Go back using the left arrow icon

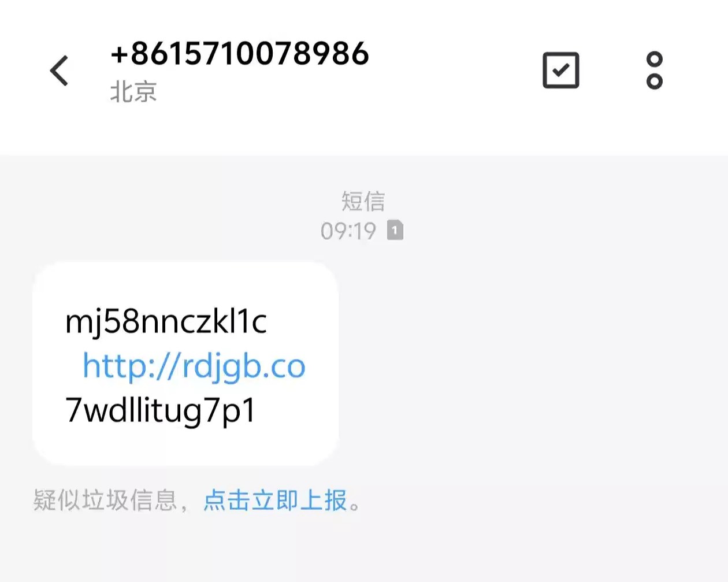click(59, 71)
